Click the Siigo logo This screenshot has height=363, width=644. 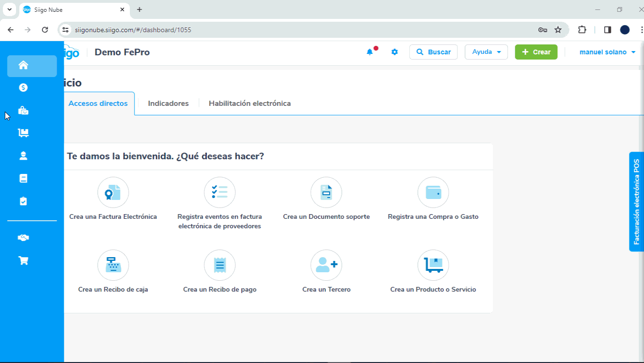72,52
